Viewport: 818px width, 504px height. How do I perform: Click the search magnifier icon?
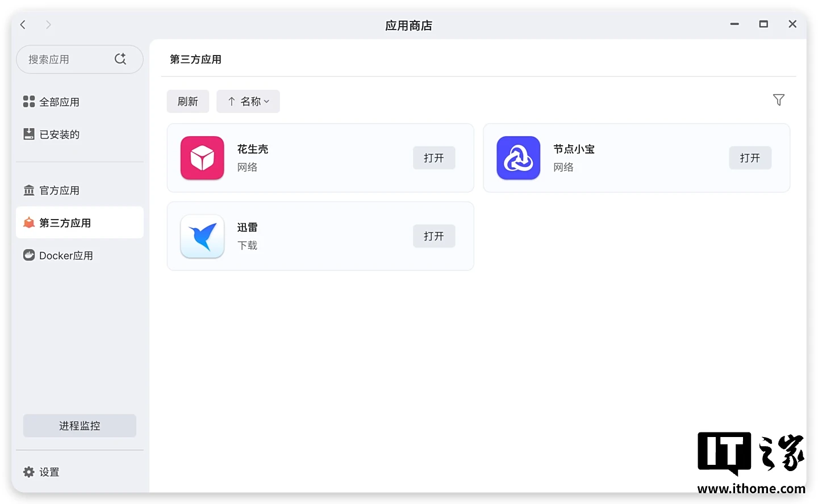point(120,59)
